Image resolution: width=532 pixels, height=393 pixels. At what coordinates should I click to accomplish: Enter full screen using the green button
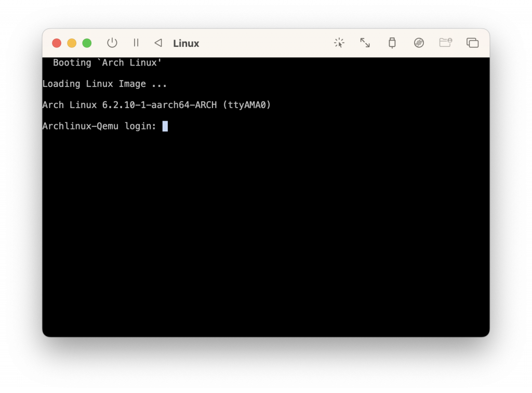click(87, 43)
